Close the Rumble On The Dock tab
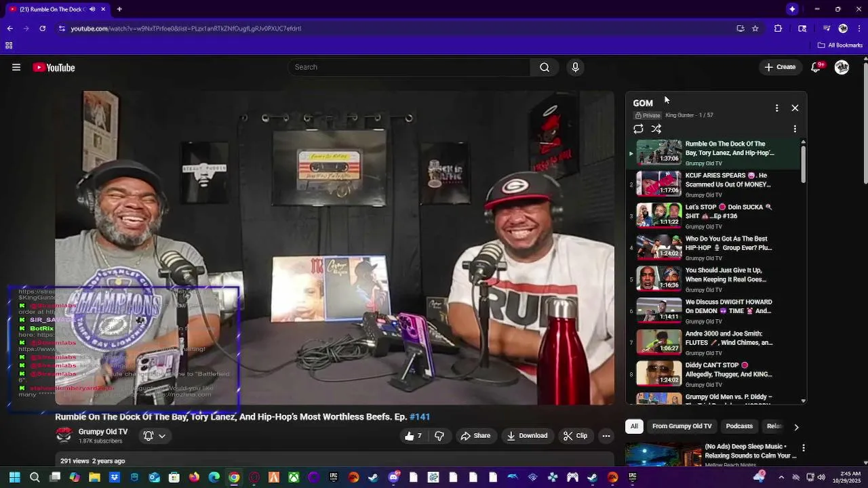 pyautogui.click(x=104, y=9)
